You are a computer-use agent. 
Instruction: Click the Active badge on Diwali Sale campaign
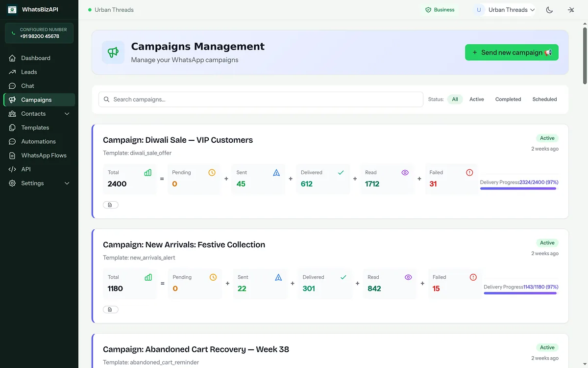[547, 138]
